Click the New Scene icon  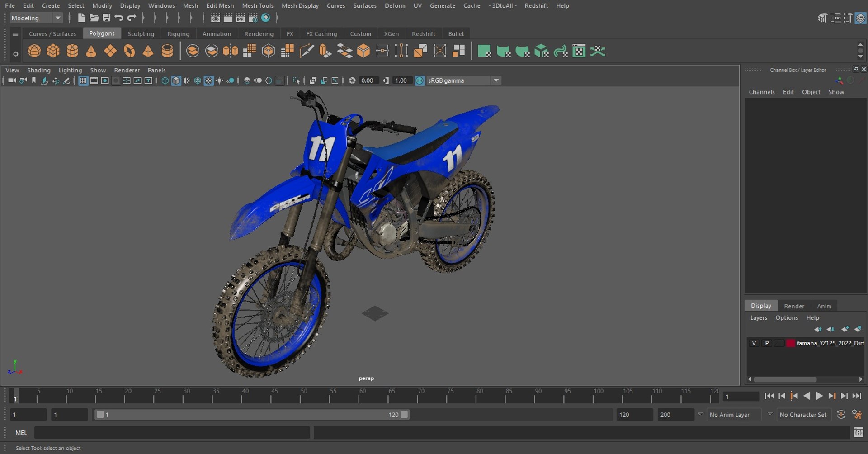coord(81,18)
